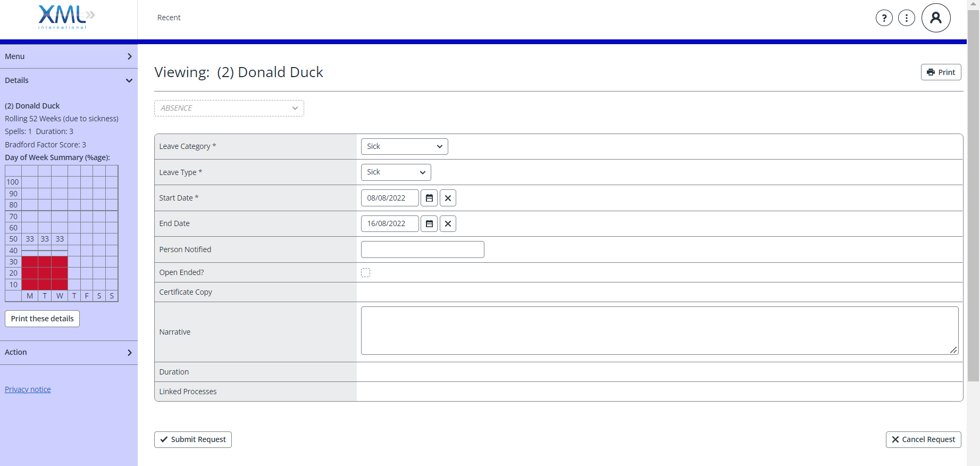980x466 pixels.
Task: Toggle the Open Ended checkbox
Action: click(366, 272)
